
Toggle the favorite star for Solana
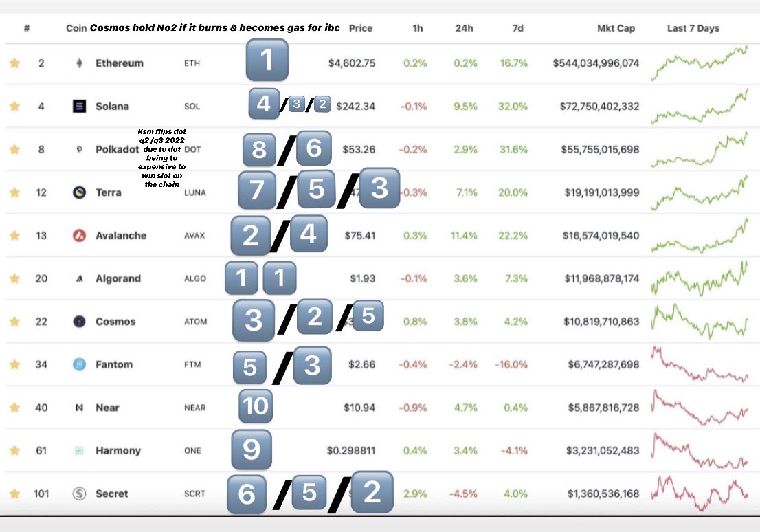tap(14, 107)
